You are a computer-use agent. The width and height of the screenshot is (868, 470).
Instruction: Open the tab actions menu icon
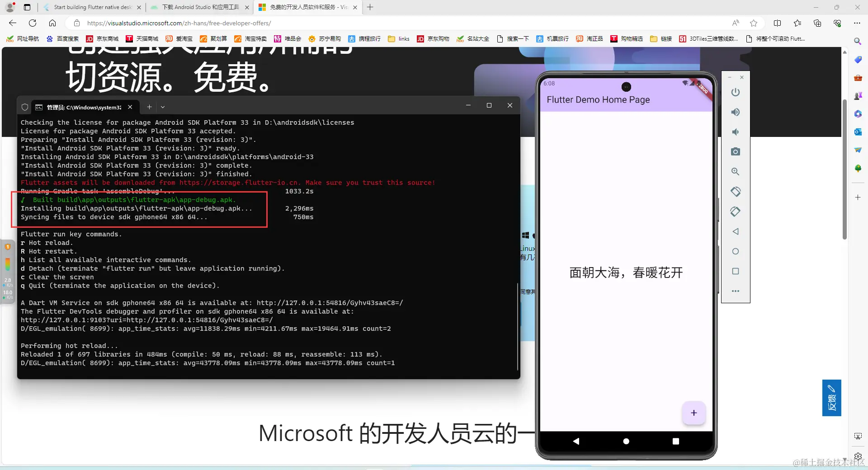(27, 7)
